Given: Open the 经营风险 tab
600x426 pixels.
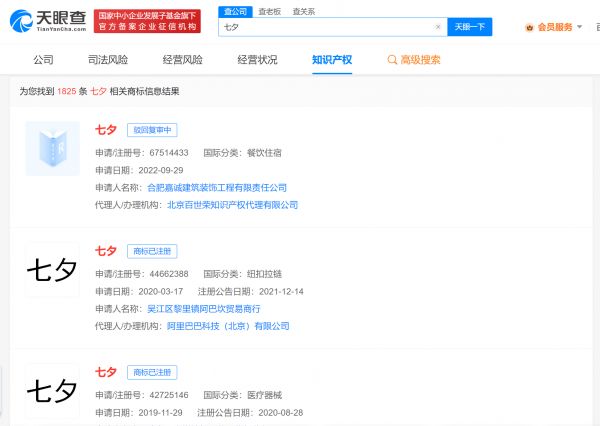Looking at the screenshot, I should pyautogui.click(x=183, y=60).
